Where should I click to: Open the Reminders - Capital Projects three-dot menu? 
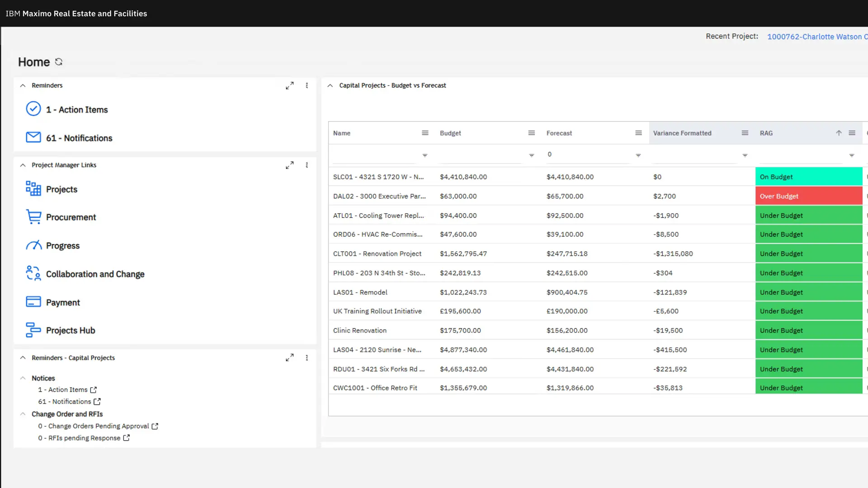[x=307, y=358]
